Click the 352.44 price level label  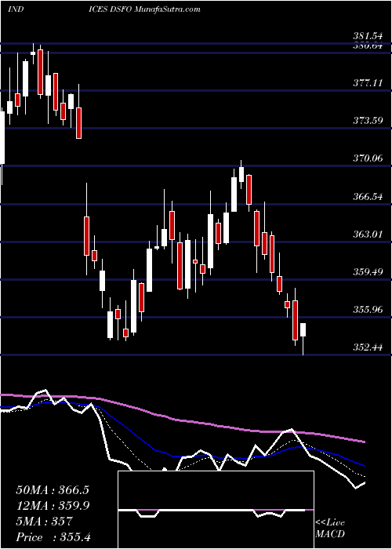point(368,347)
